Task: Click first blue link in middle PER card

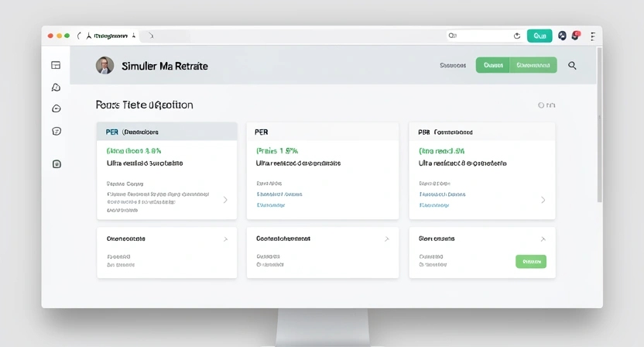Action: point(279,194)
